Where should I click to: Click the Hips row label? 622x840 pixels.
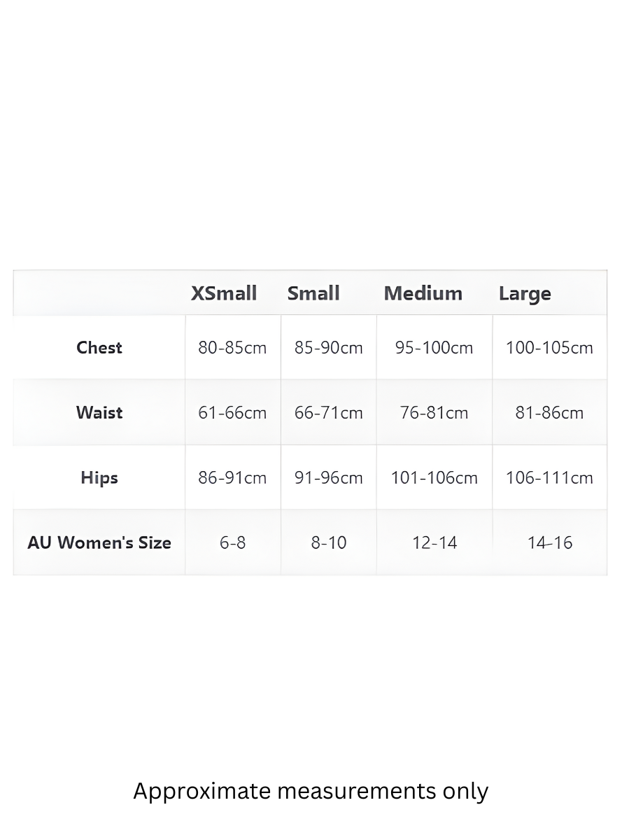click(x=99, y=478)
